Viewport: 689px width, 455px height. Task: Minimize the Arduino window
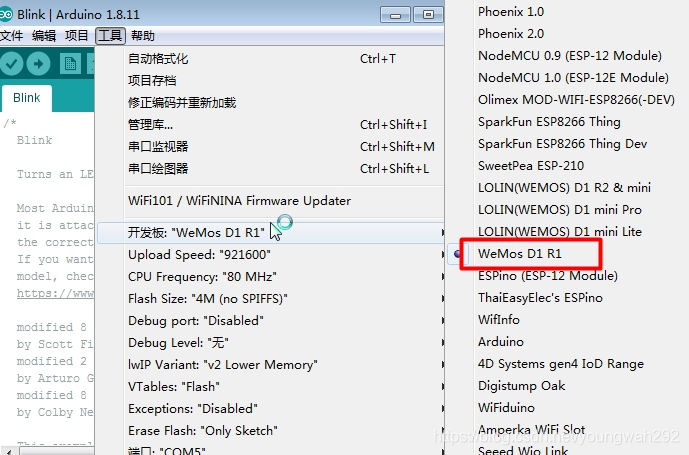(395, 15)
